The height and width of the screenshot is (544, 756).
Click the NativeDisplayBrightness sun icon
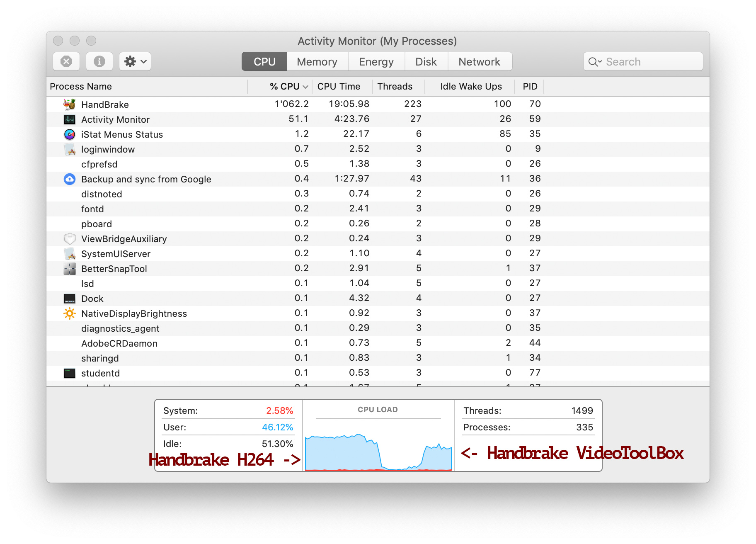(70, 313)
